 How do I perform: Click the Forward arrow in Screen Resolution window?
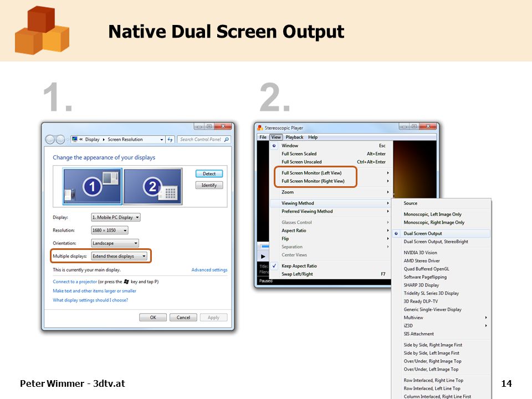(x=60, y=140)
